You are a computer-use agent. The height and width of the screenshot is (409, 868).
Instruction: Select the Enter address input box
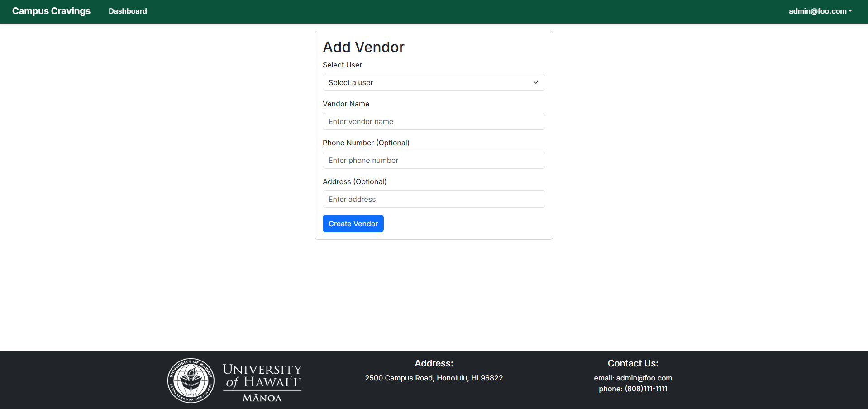[x=434, y=199]
